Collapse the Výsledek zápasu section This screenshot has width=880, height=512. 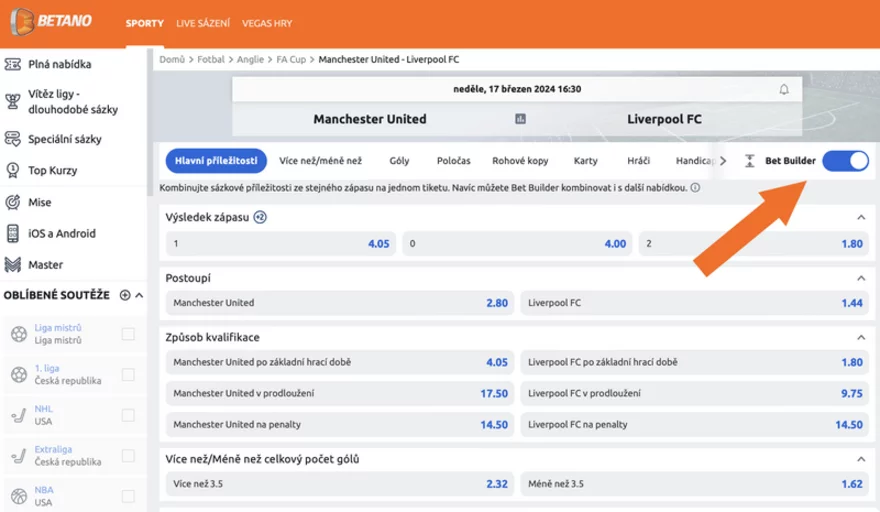tap(861, 217)
